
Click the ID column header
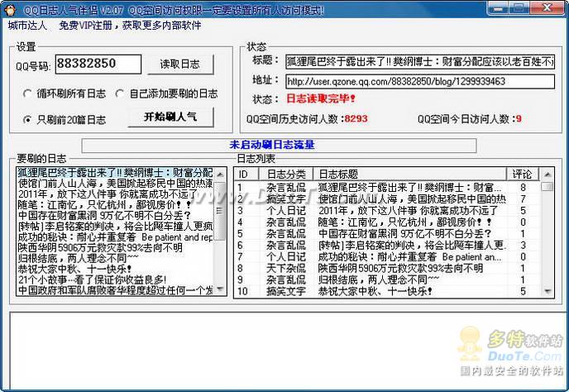tap(246, 174)
